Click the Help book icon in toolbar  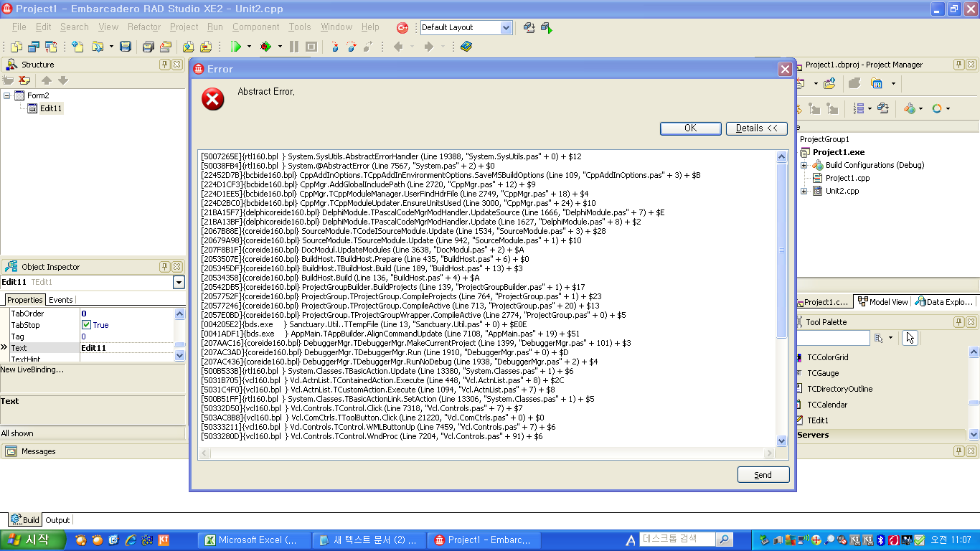(466, 47)
